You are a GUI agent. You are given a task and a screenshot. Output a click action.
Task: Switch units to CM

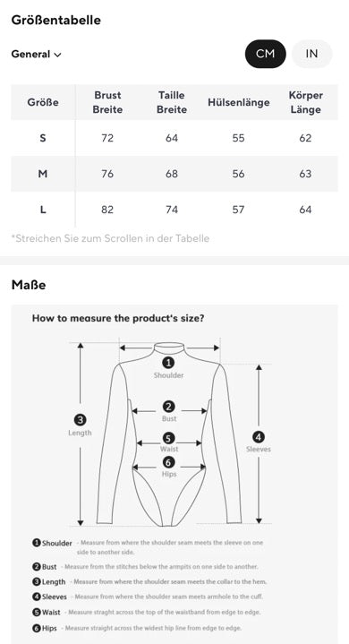(266, 54)
